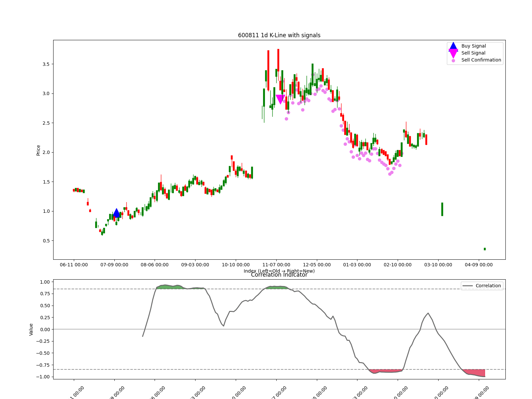Screen dimensions: 532x399
Task: Click x-axis tick label 02-10 00:00
Action: [x=398, y=265]
